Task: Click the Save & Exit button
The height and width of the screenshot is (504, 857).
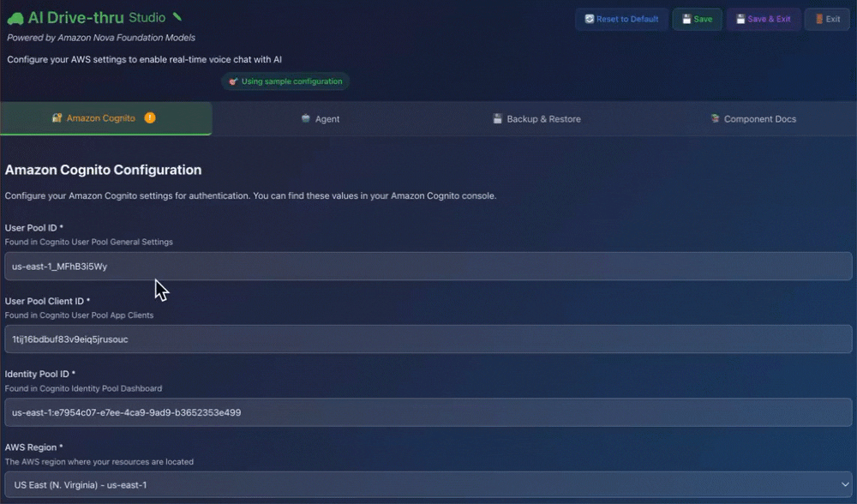Action: point(764,19)
